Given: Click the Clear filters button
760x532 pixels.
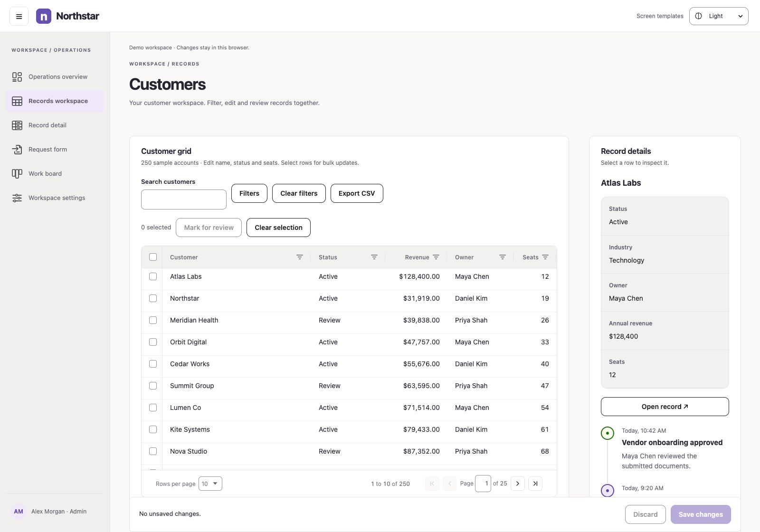Looking at the screenshot, I should [x=299, y=193].
